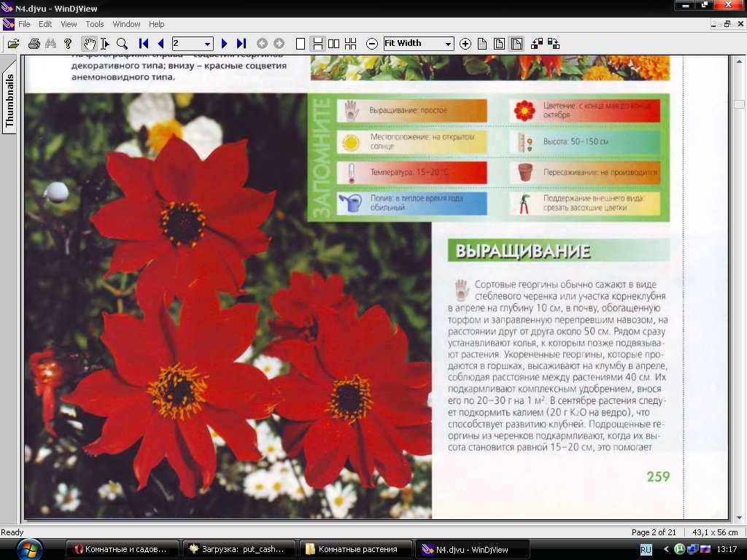Click the grey Forward navigation arrow
This screenshot has width=747, height=560.
click(279, 44)
